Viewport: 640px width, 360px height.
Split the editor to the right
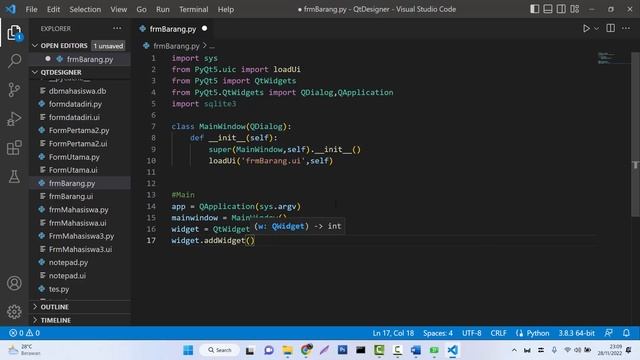coord(611,28)
